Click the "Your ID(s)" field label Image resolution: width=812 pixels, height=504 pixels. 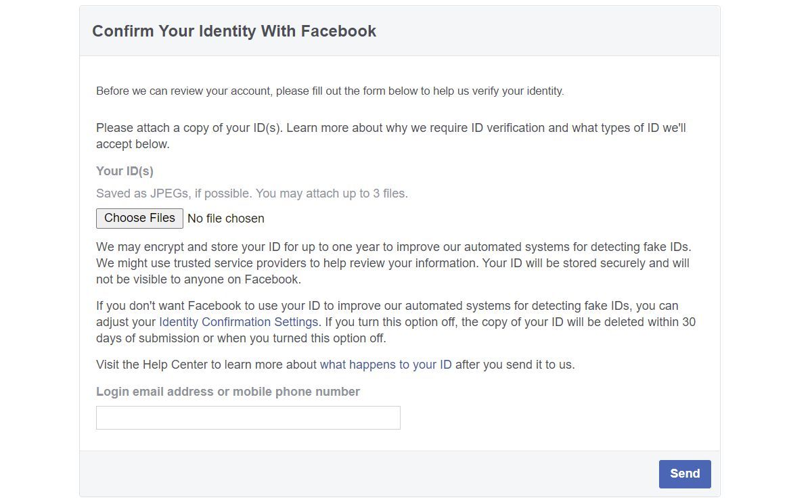[125, 171]
